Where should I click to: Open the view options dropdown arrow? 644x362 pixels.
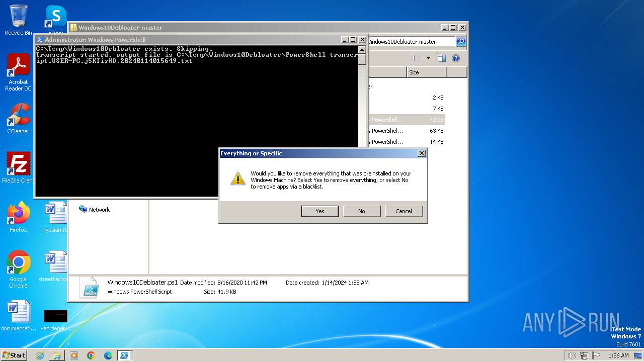click(x=428, y=58)
